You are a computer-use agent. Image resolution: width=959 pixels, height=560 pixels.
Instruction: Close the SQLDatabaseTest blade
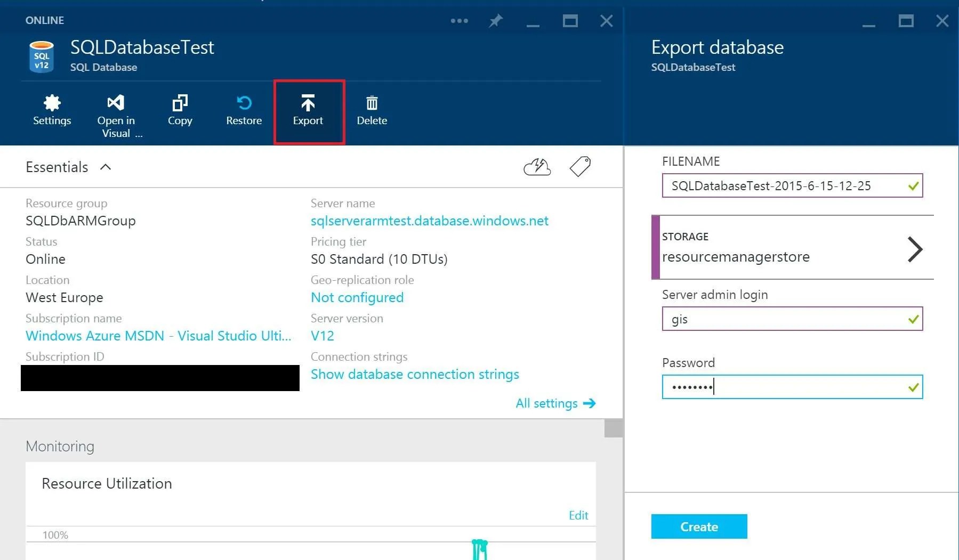coord(606,21)
